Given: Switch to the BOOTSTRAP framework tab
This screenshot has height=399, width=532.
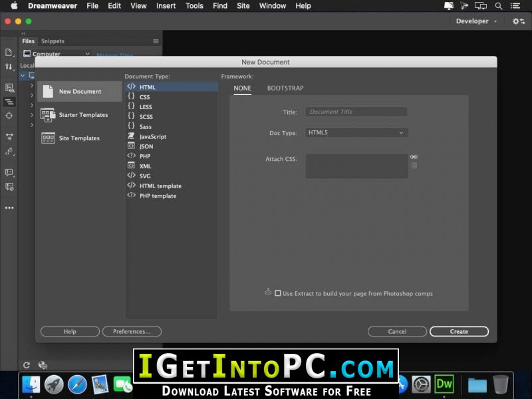Looking at the screenshot, I should click(x=285, y=88).
